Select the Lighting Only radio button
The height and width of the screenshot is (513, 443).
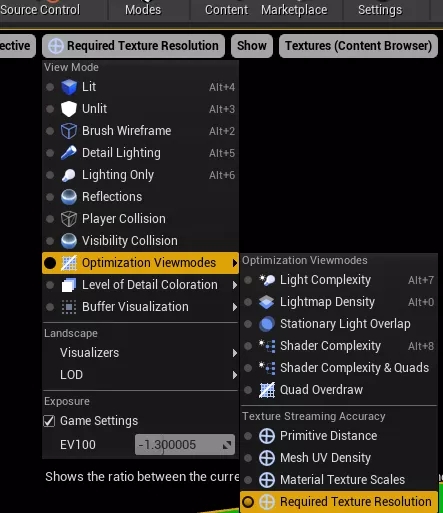tap(50, 175)
